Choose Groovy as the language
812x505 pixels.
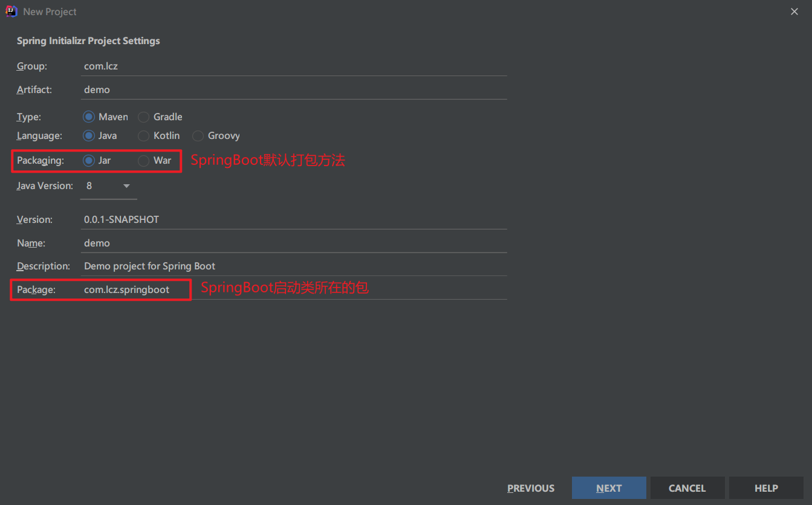[216, 136]
